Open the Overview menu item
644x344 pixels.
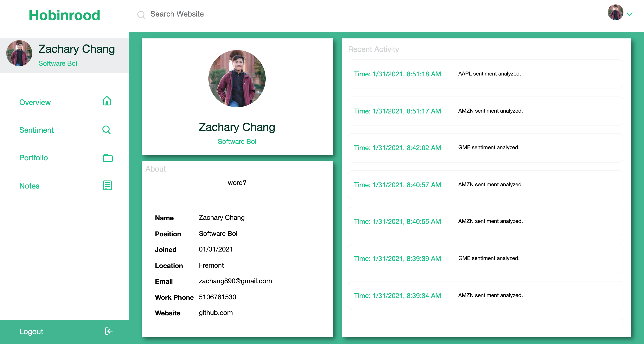pyautogui.click(x=35, y=103)
